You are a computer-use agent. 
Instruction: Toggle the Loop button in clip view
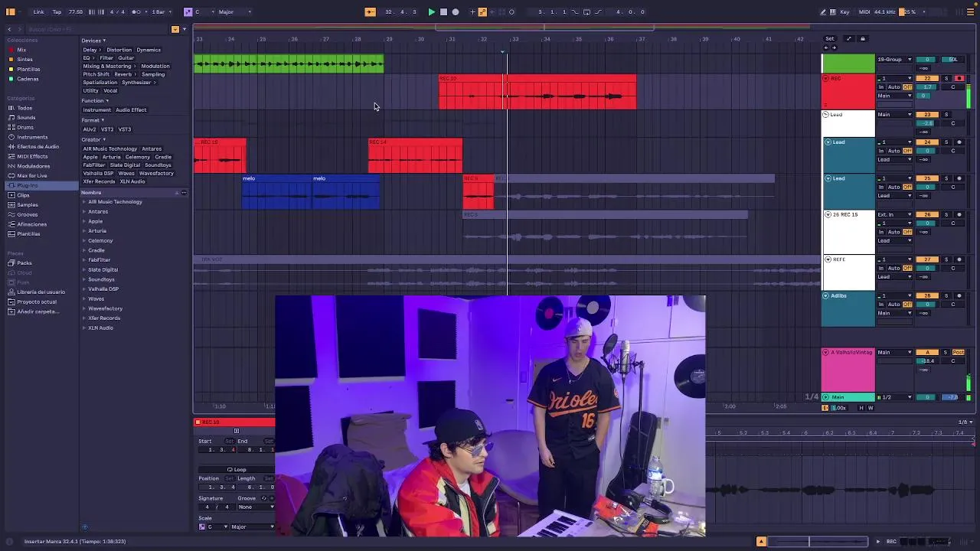pyautogui.click(x=237, y=469)
